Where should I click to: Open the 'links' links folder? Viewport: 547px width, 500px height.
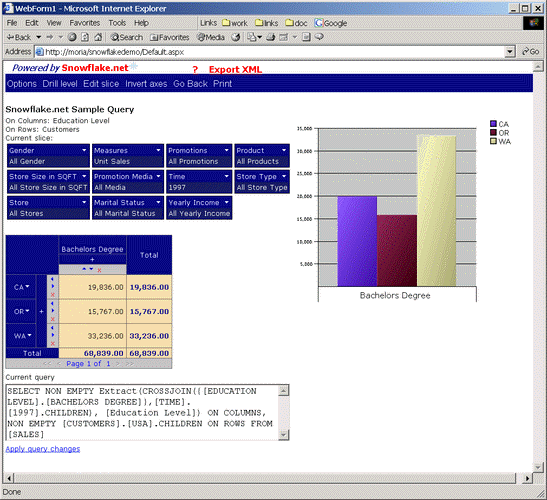tap(267, 23)
